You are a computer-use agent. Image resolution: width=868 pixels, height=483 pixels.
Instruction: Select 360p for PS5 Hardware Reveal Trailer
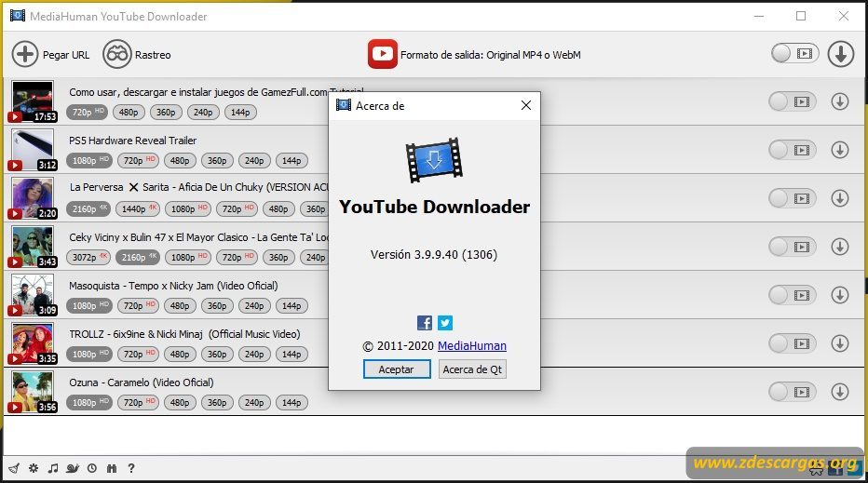(x=217, y=160)
